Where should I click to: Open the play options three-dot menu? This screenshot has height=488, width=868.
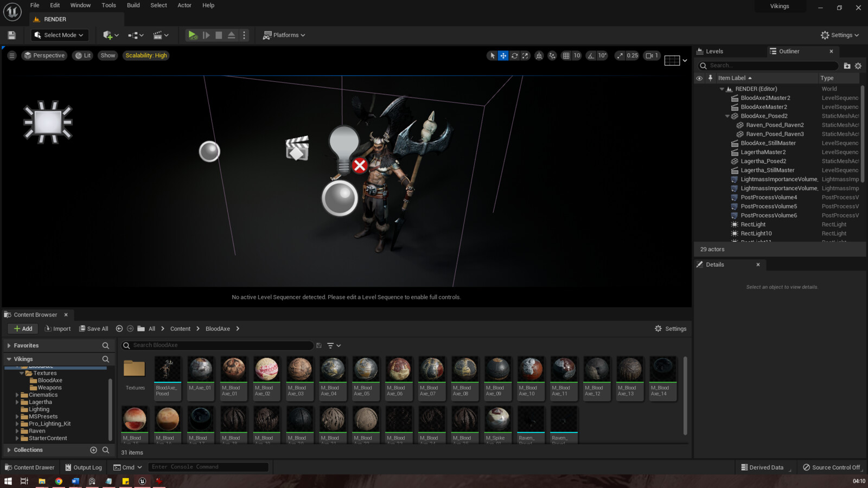coord(244,35)
